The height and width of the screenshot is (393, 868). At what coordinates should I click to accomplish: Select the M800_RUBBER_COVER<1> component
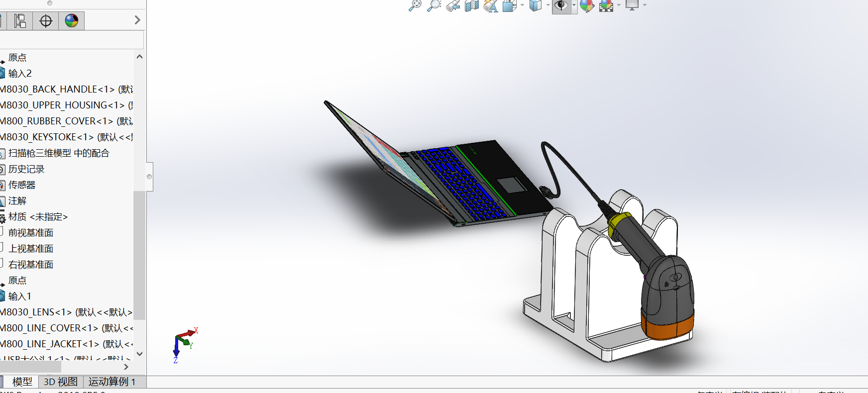coord(66,121)
